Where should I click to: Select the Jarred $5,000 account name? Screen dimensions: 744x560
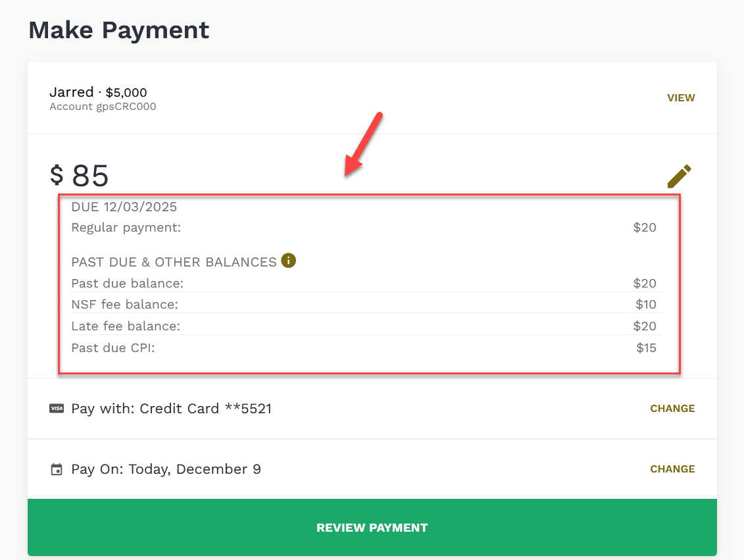(x=98, y=92)
